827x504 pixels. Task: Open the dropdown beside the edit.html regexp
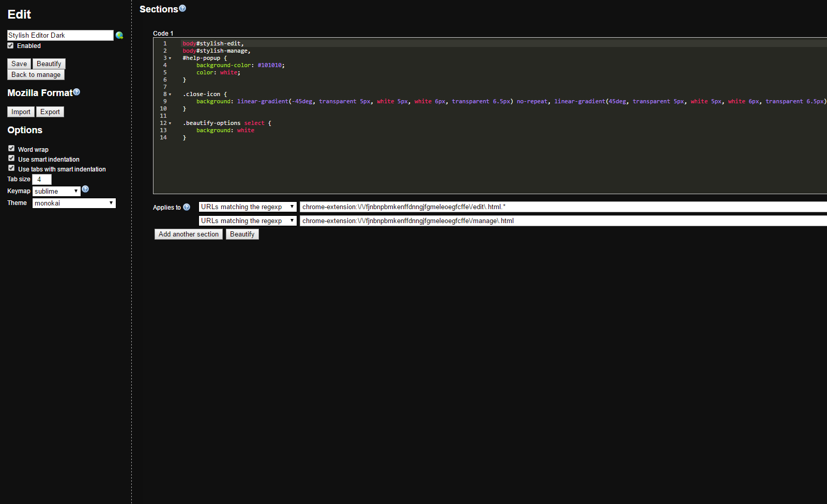[248, 207]
